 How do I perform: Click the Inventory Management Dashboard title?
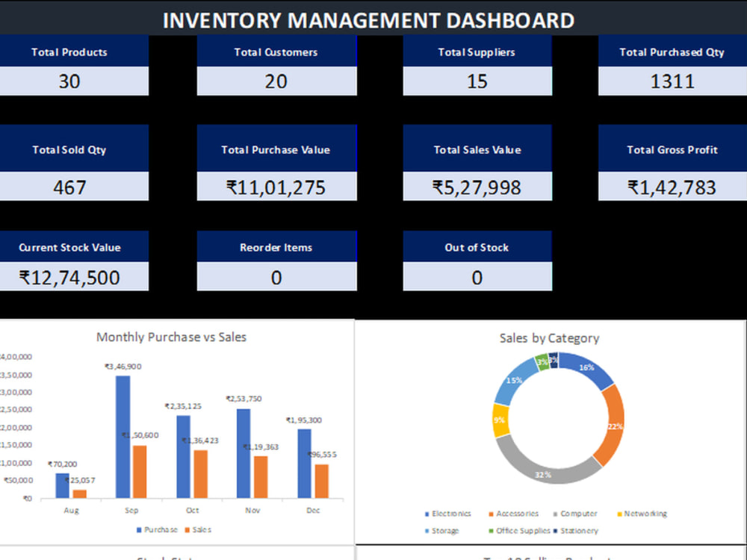click(x=368, y=20)
